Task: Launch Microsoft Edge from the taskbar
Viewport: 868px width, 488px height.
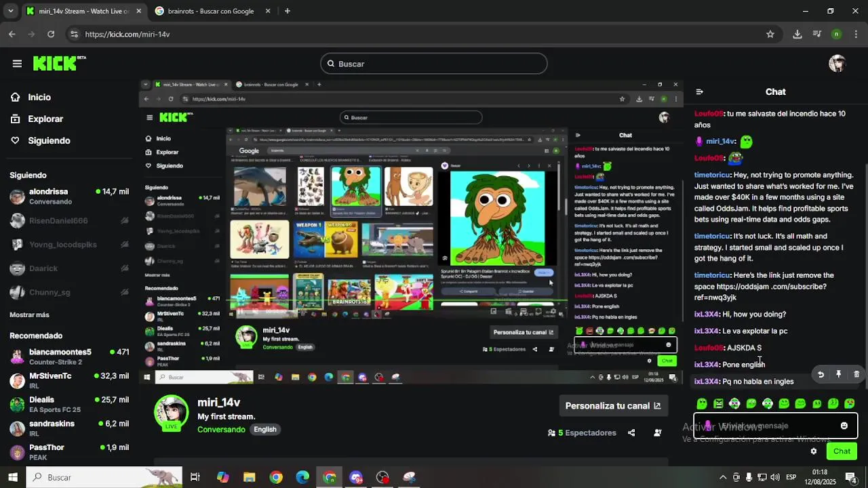Action: [302, 477]
